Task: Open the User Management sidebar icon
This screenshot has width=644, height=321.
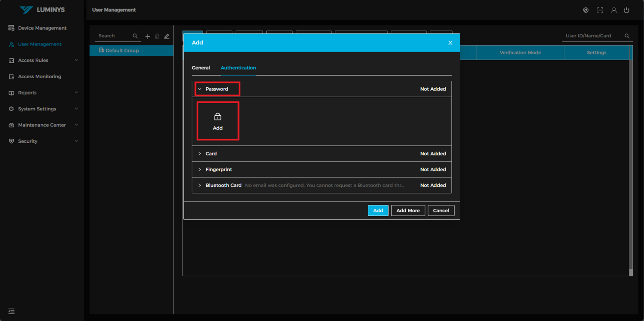Action: 11,44
